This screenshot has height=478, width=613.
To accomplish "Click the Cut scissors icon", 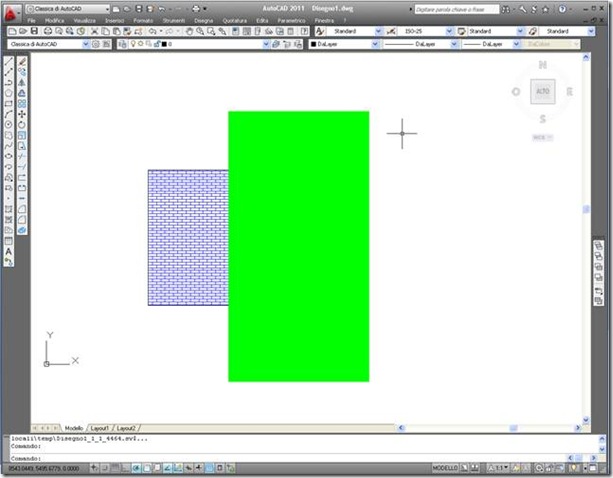I will click(94, 31).
